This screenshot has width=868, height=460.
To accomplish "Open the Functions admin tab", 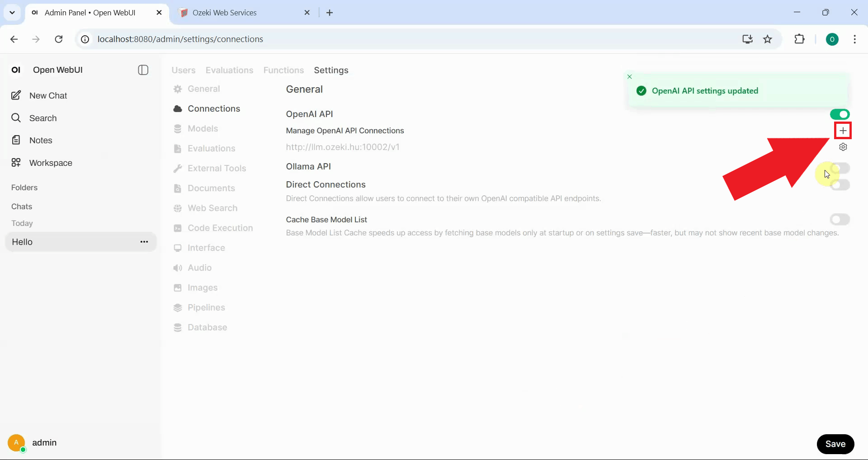I will click(x=283, y=70).
